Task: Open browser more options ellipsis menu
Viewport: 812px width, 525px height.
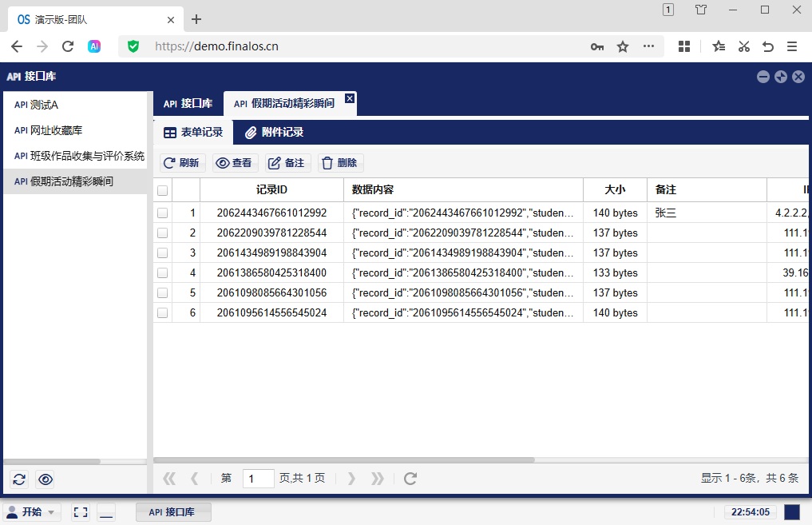Action: 648,46
